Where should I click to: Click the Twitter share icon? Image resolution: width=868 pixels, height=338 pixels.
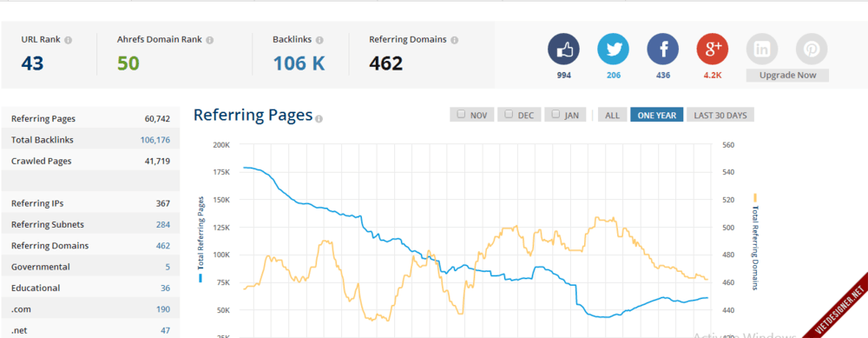tap(614, 50)
